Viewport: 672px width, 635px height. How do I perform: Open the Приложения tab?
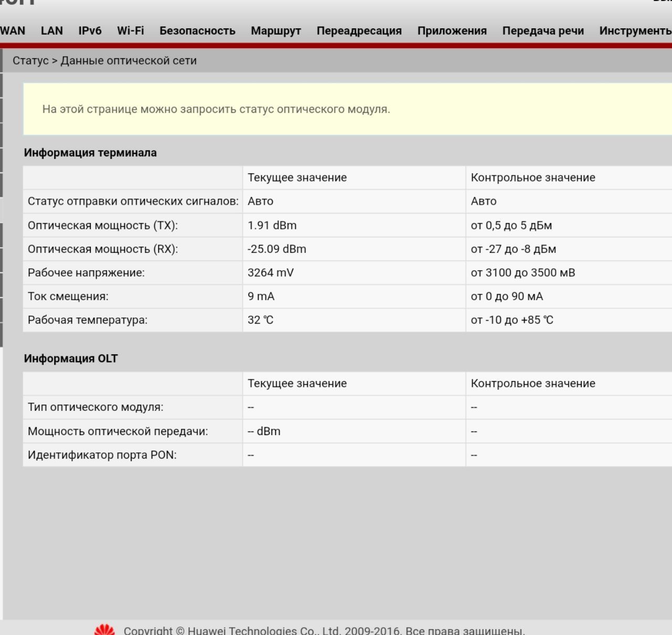coord(452,31)
